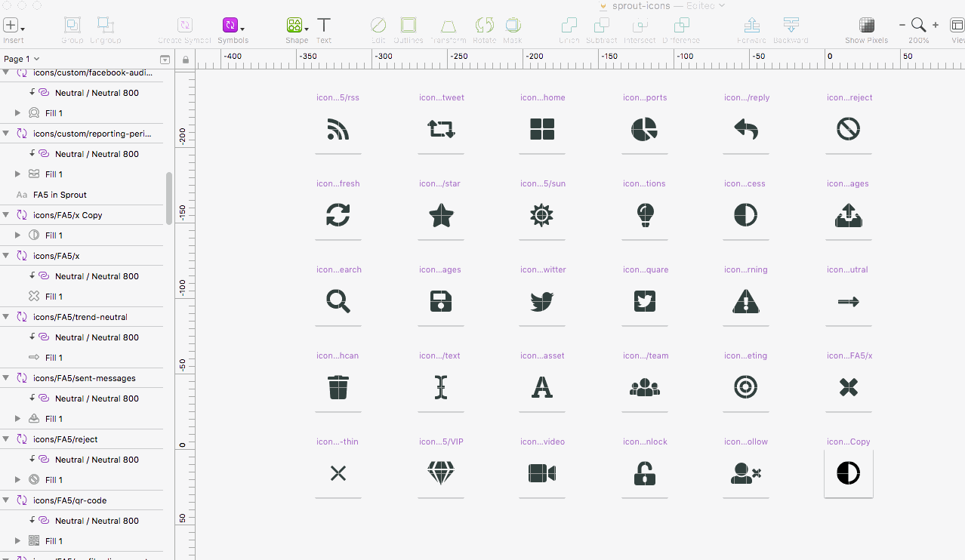Viewport: 965px width, 560px height.
Task: Select the refresh arrows icon
Action: [338, 215]
